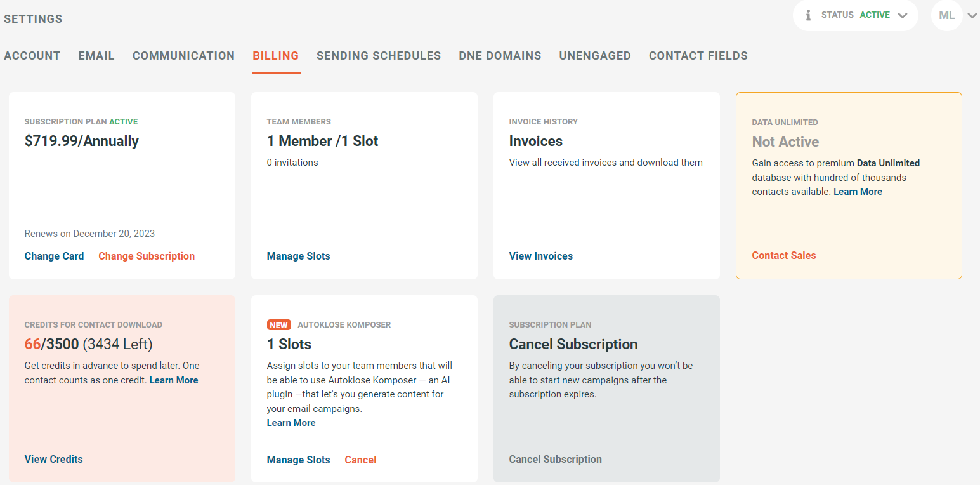The image size is (980, 485).
Task: Click the '0 invitations' text
Action: click(x=292, y=163)
